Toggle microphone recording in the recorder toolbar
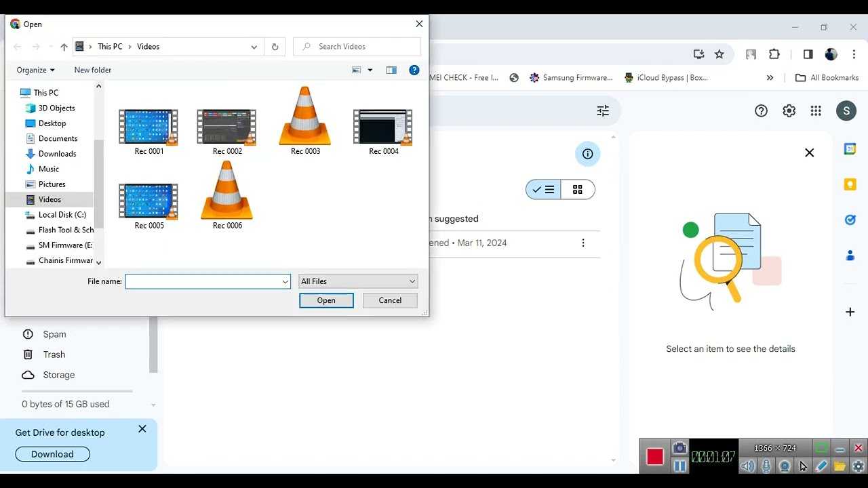 (766, 466)
